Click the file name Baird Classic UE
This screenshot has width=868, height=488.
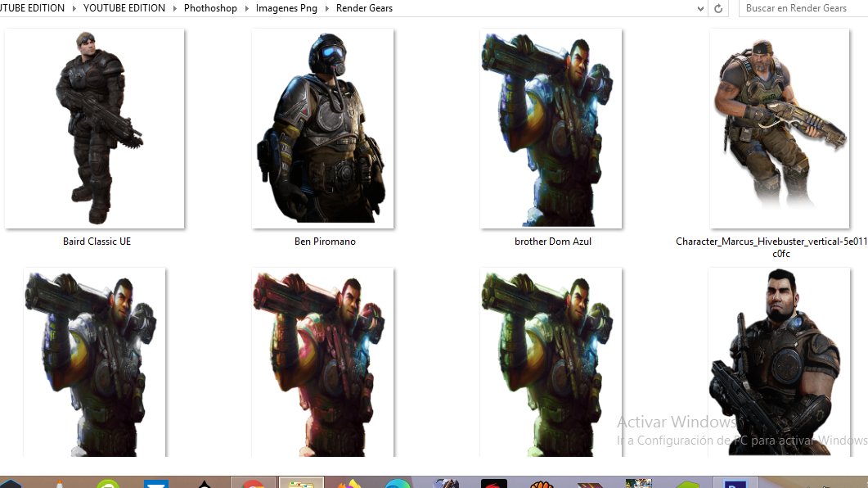coord(97,242)
